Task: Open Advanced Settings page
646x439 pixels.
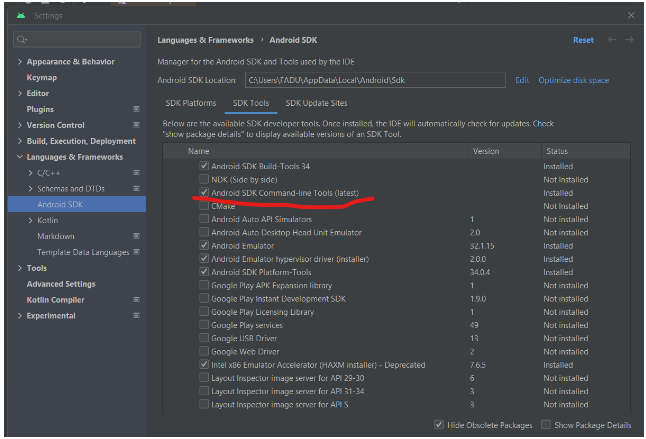Action: coord(61,284)
